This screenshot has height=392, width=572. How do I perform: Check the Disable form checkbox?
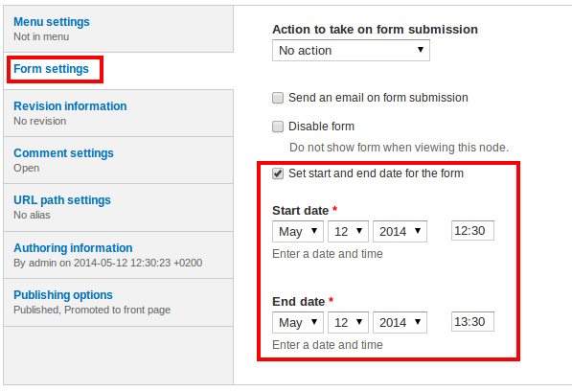tap(278, 127)
